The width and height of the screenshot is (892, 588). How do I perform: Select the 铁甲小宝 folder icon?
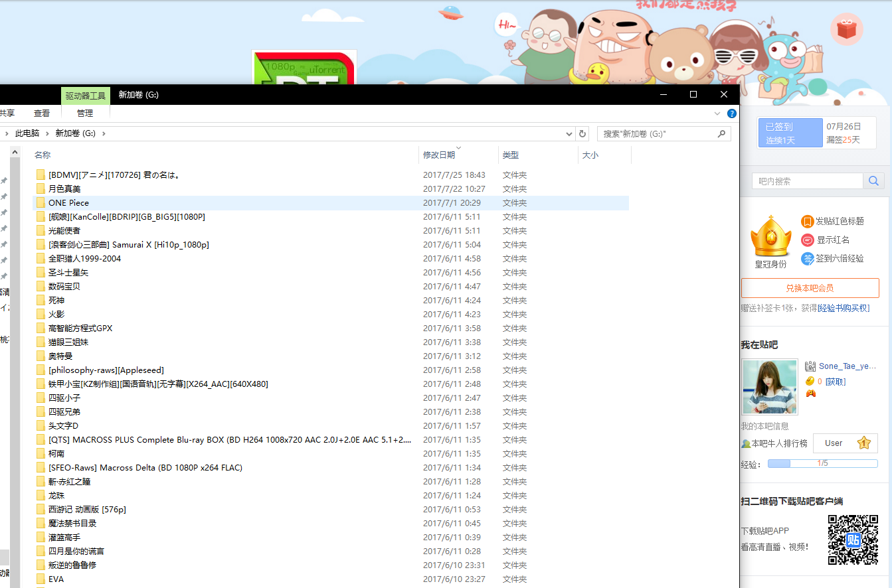click(41, 384)
